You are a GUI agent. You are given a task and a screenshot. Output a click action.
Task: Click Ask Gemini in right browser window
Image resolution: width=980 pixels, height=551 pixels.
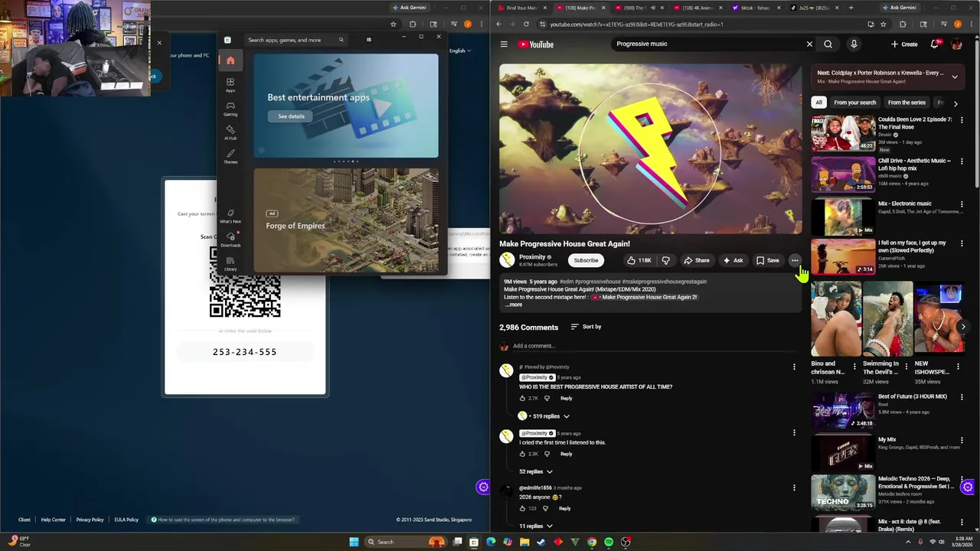[899, 8]
